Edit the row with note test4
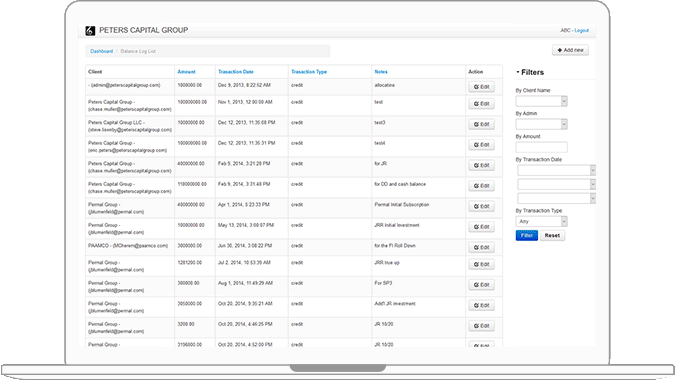675x380 pixels. (481, 145)
